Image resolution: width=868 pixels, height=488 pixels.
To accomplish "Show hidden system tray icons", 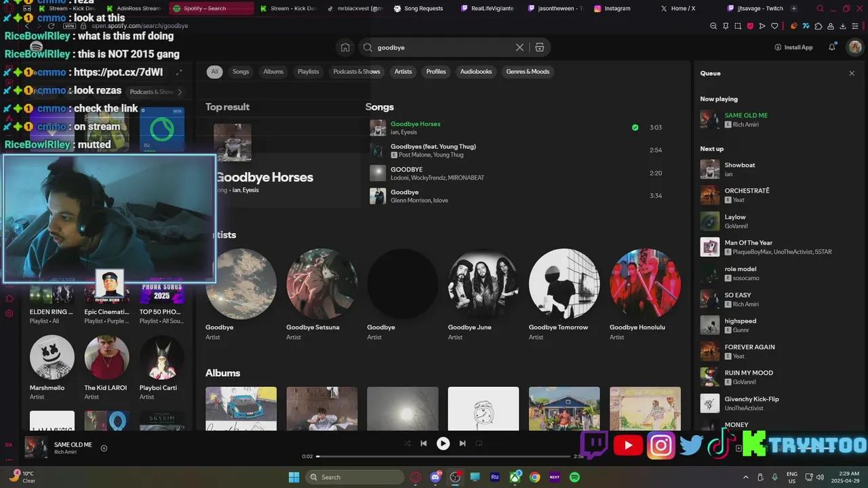I will (746, 477).
